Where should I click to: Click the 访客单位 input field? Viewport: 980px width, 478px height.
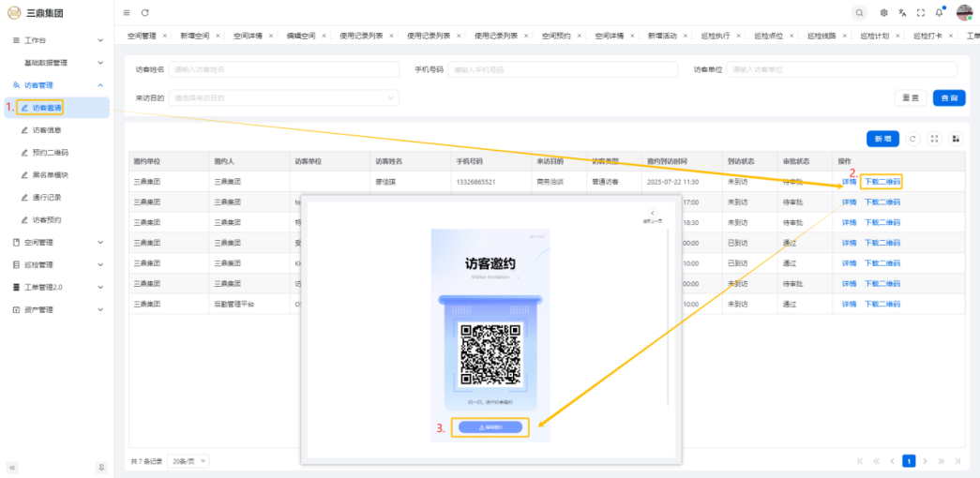point(841,69)
